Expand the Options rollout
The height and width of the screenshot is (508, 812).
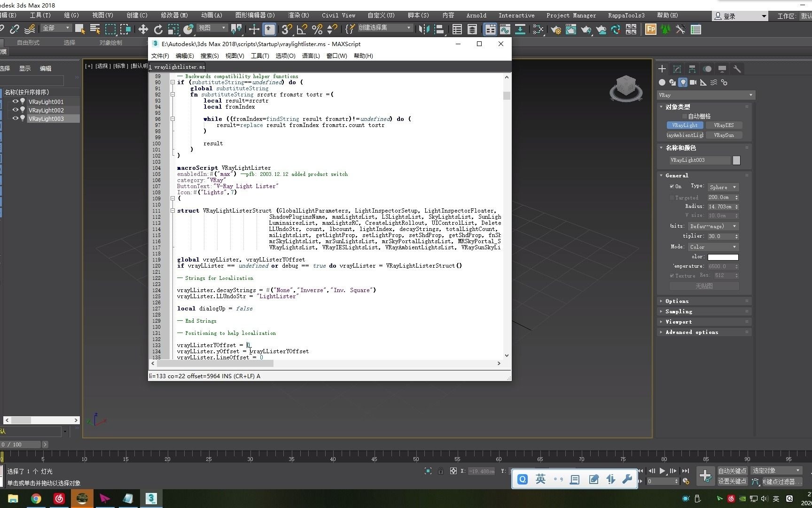click(677, 301)
